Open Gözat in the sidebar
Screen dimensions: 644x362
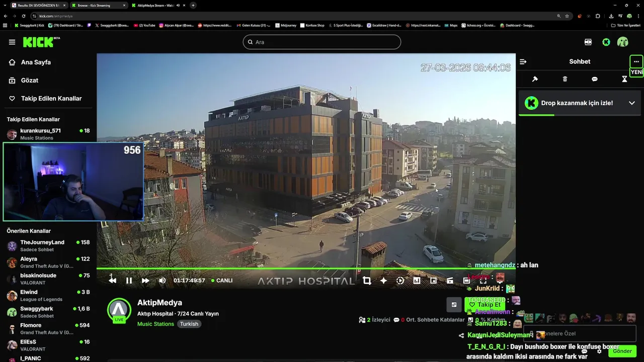pos(24,80)
